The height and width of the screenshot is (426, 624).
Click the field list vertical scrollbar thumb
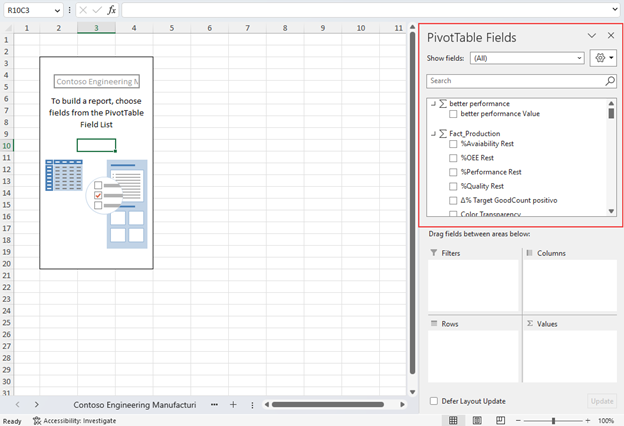[611, 113]
